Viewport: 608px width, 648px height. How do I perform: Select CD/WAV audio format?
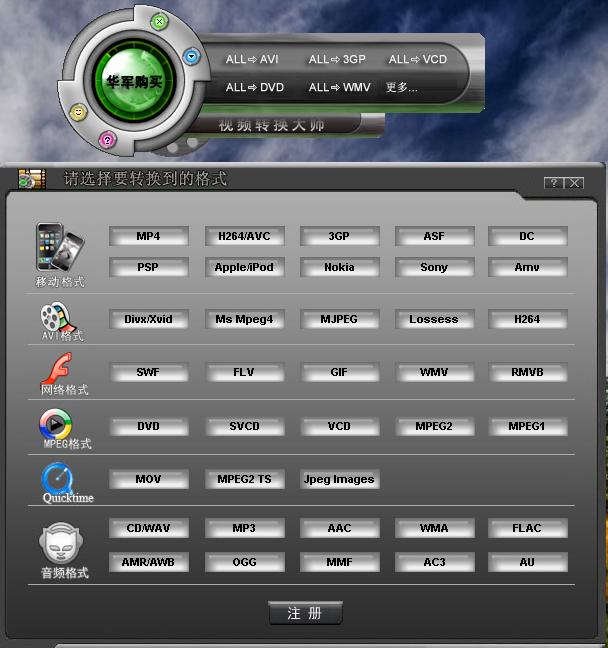point(148,528)
